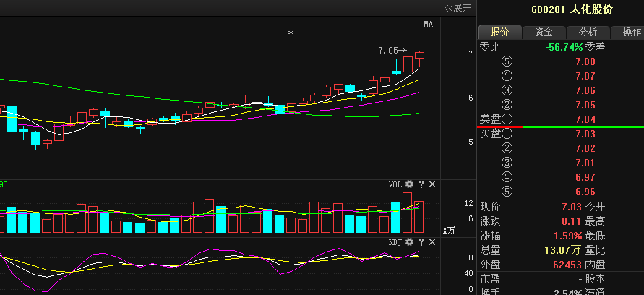Click the 7.05 high price annotation
Image resolution: width=644 pixels, height=295 pixels.
click(388, 51)
